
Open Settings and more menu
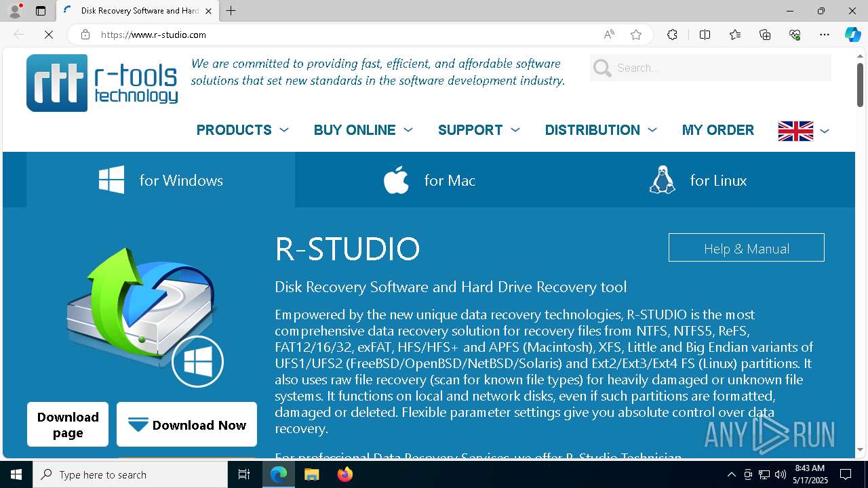point(825,35)
